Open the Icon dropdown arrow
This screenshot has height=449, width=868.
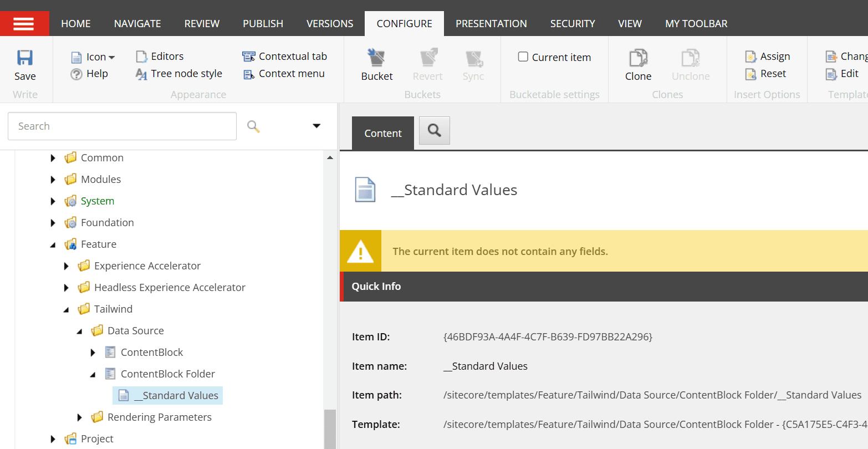(112, 57)
